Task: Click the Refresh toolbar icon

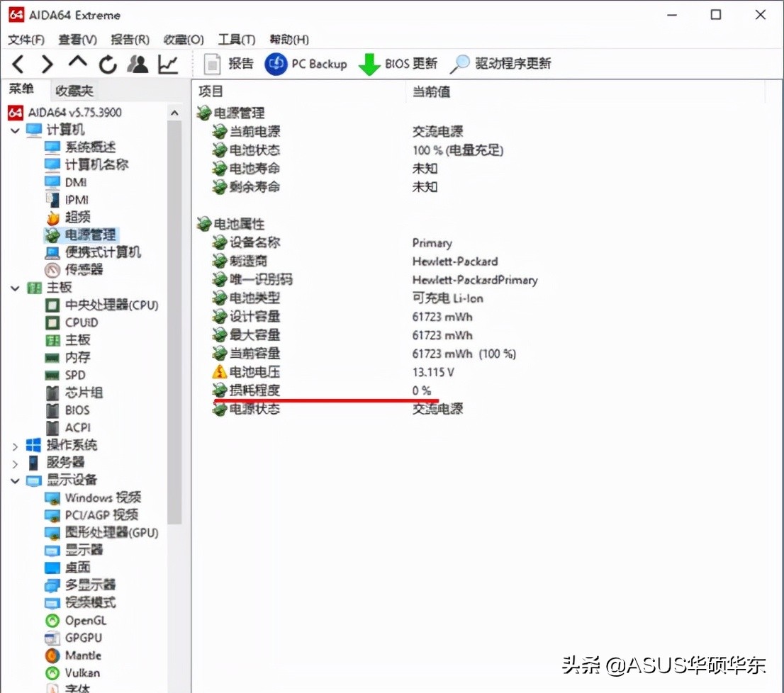Action: click(x=106, y=64)
